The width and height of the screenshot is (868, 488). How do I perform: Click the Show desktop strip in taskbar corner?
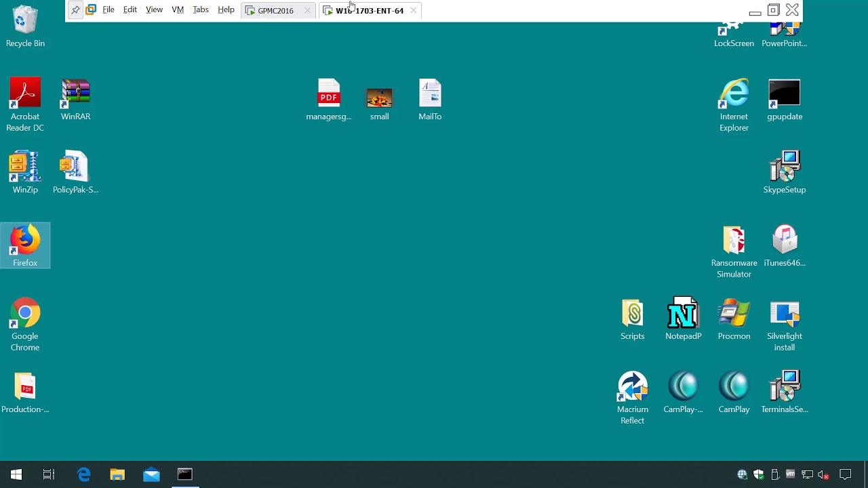point(866,474)
